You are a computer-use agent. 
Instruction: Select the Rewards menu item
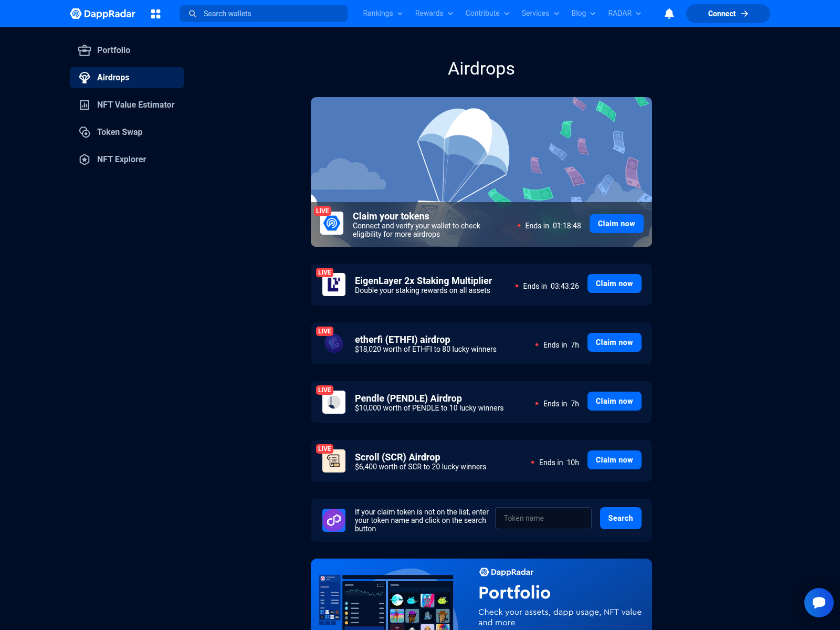(433, 13)
